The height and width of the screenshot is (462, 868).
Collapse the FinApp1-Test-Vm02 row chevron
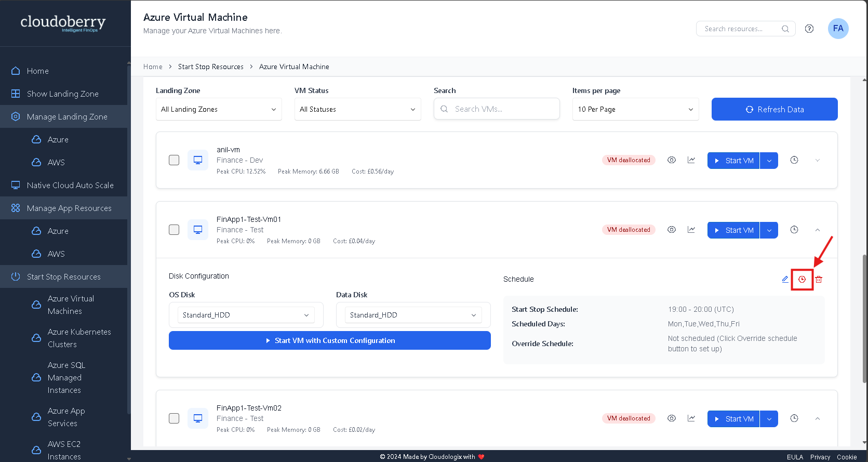(818, 418)
